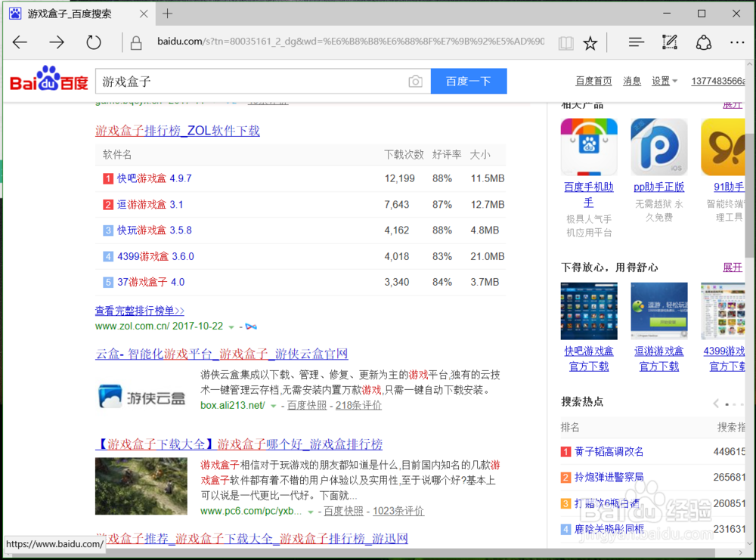Viewport: 756px width, 560px height.
Task: Open pp助手正版 text link
Action: point(658,187)
